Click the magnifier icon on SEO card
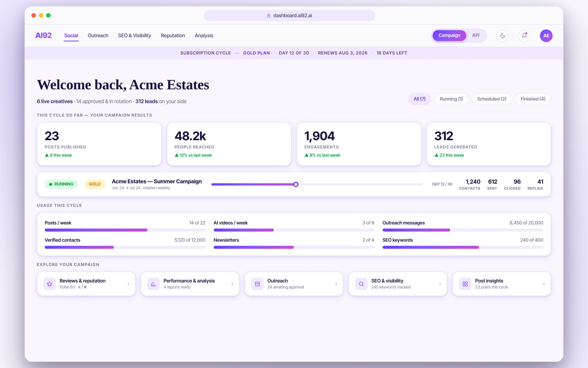 coord(361,284)
